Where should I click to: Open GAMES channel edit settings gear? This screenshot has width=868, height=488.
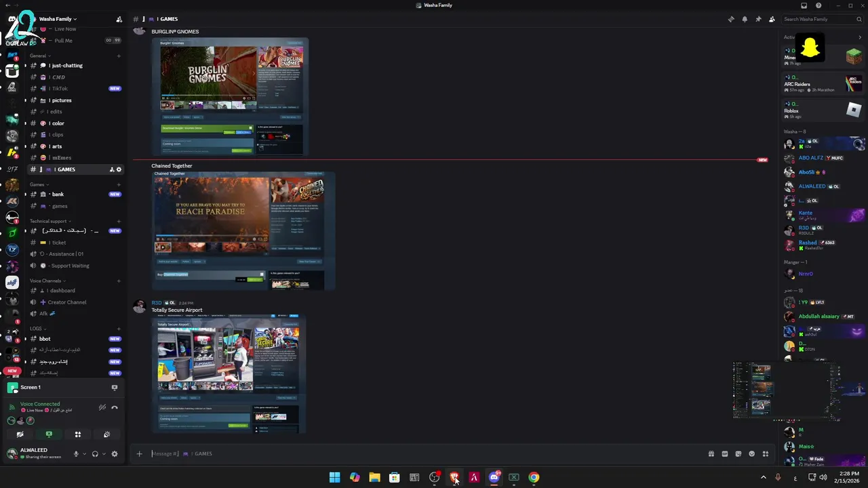119,169
